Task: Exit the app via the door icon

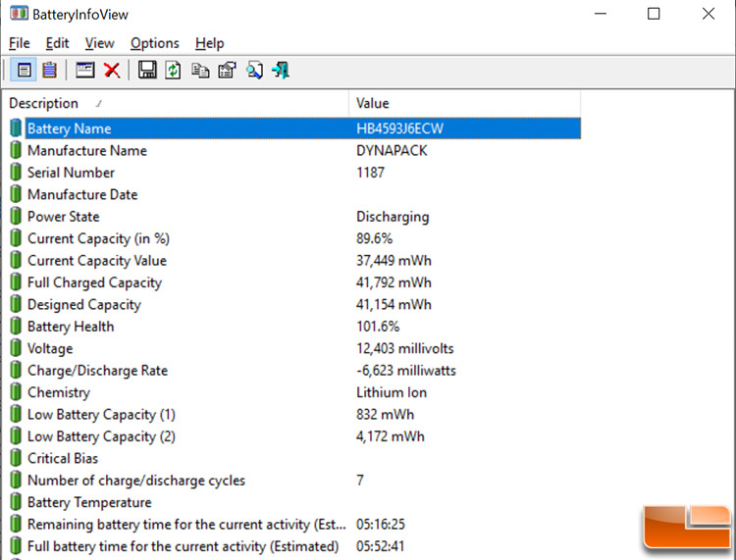Action: tap(281, 71)
